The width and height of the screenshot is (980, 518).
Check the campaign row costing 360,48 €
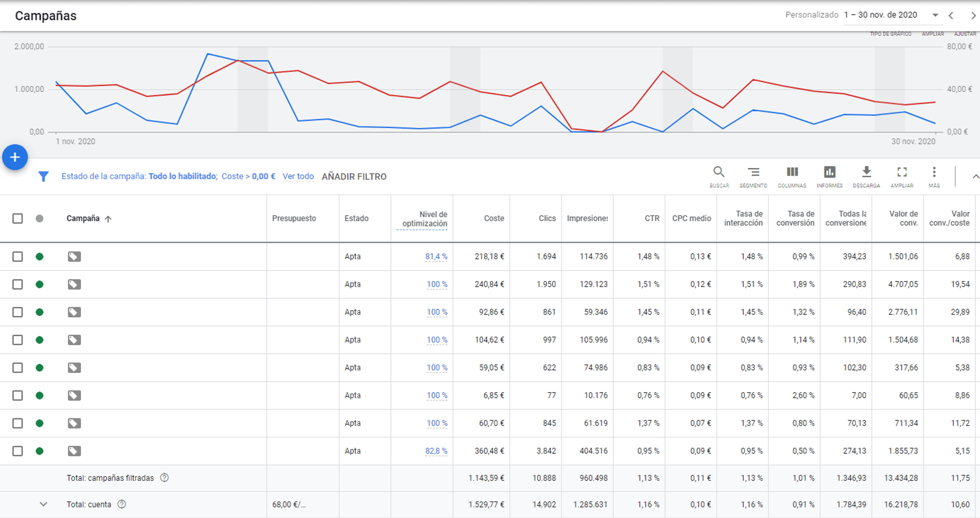(x=18, y=451)
